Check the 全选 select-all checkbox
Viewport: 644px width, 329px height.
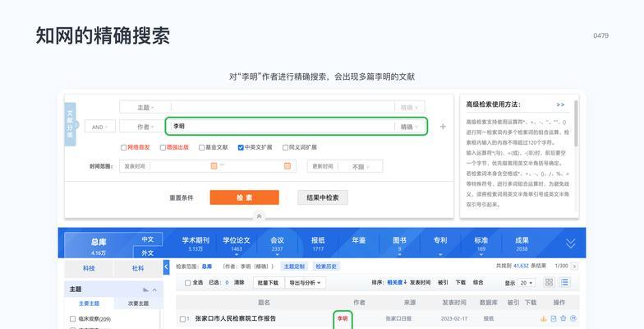(187, 283)
